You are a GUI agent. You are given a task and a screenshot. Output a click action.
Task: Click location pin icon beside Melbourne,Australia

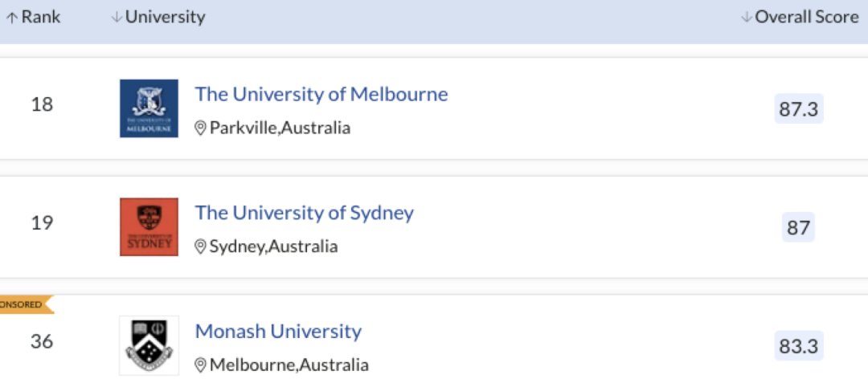click(200, 365)
